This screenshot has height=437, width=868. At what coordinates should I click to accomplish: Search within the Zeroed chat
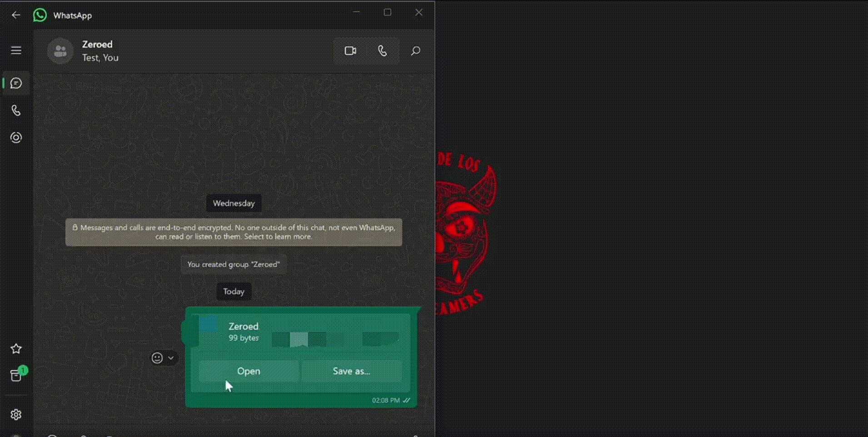[x=415, y=51]
